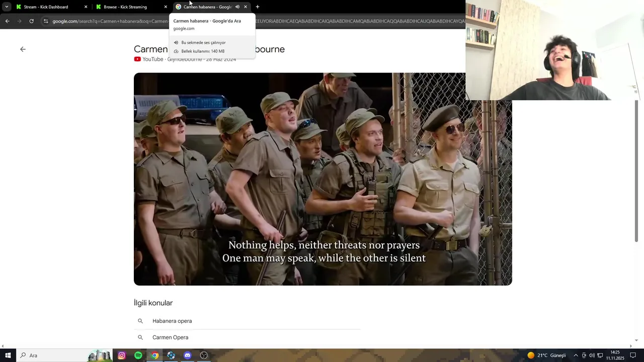Image resolution: width=644 pixels, height=362 pixels.
Task: Click 'Bellek kullanımı: 140 MB' tooltip text
Action: 203,51
